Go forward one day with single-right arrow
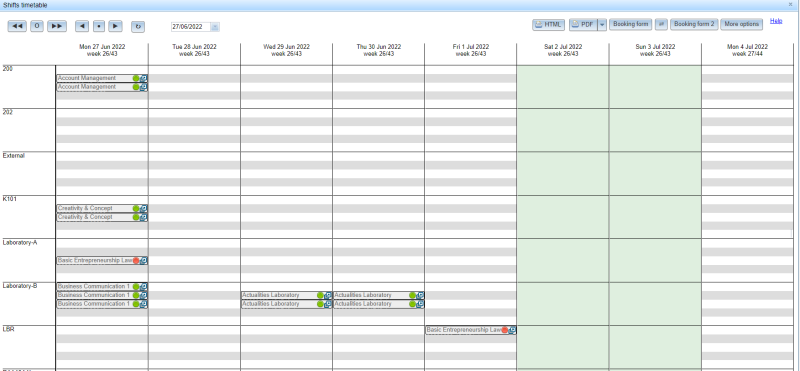Viewport: 800px width, 371px height. [x=115, y=27]
